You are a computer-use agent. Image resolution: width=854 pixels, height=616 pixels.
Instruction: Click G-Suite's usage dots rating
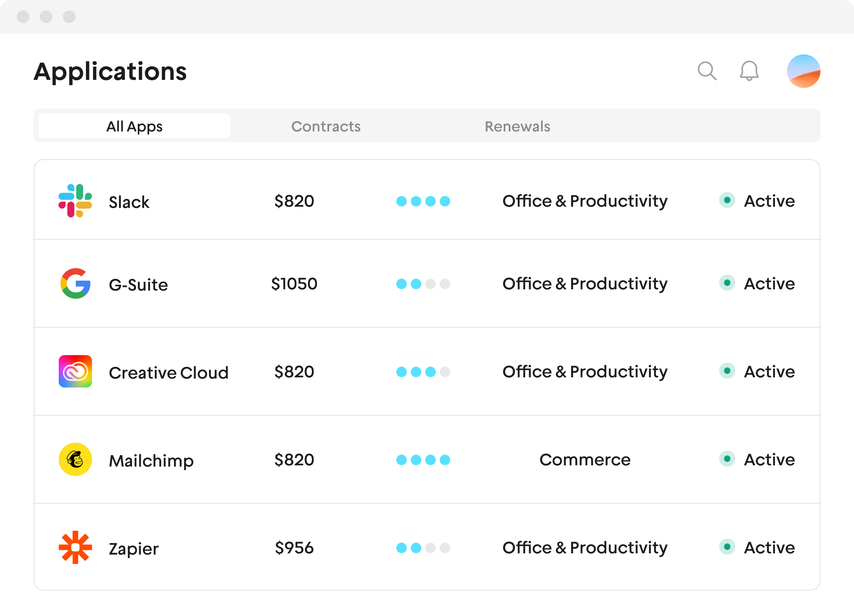pos(423,284)
